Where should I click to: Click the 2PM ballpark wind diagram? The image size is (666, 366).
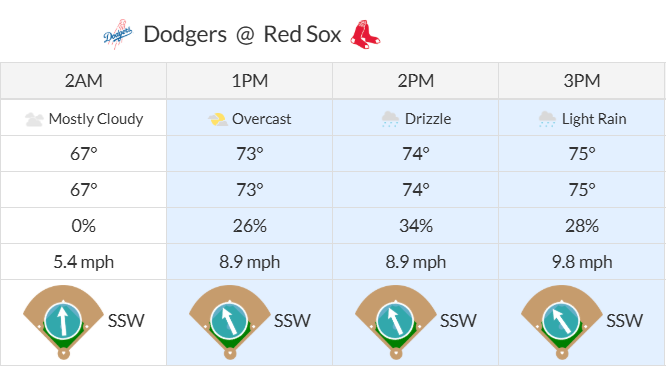396,322
